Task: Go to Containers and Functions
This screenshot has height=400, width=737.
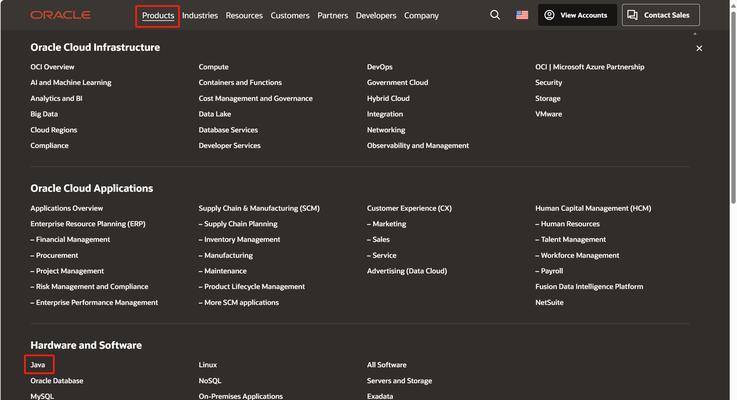Action: (x=240, y=82)
